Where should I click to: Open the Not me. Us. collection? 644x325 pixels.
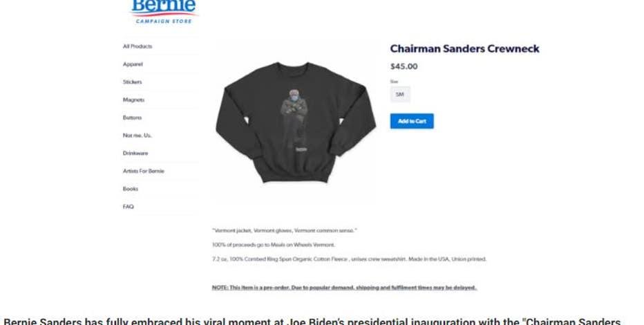click(x=138, y=135)
